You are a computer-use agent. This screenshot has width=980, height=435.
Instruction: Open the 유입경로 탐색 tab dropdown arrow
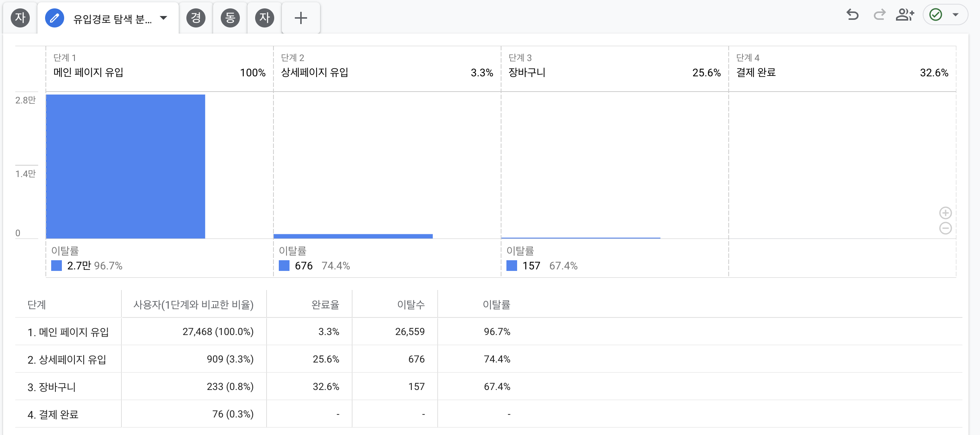tap(163, 18)
